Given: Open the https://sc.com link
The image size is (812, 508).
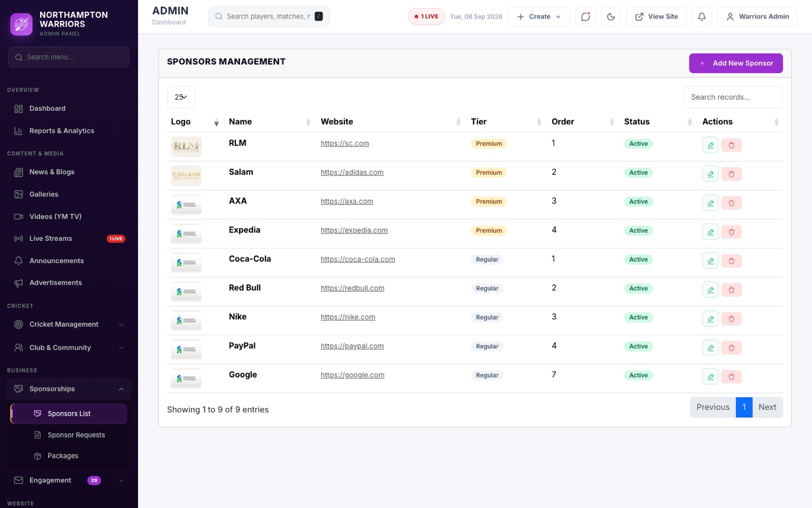Looking at the screenshot, I should [345, 143].
